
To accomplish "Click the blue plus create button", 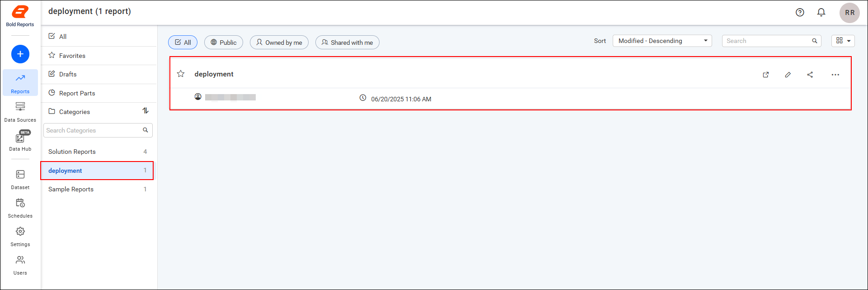I will (x=20, y=54).
